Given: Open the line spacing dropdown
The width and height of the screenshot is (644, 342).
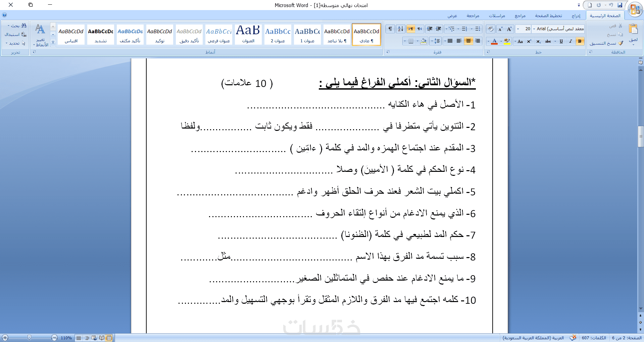Looking at the screenshot, I should pyautogui.click(x=436, y=41).
